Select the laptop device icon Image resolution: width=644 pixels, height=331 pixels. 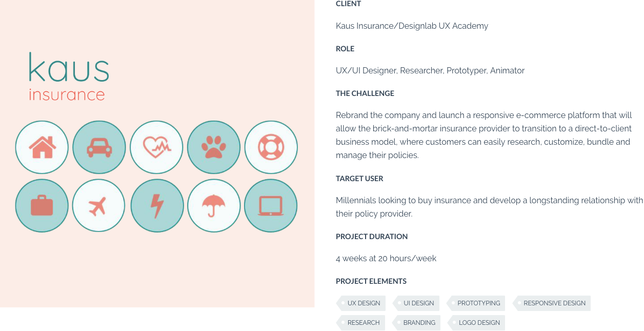[x=271, y=206]
